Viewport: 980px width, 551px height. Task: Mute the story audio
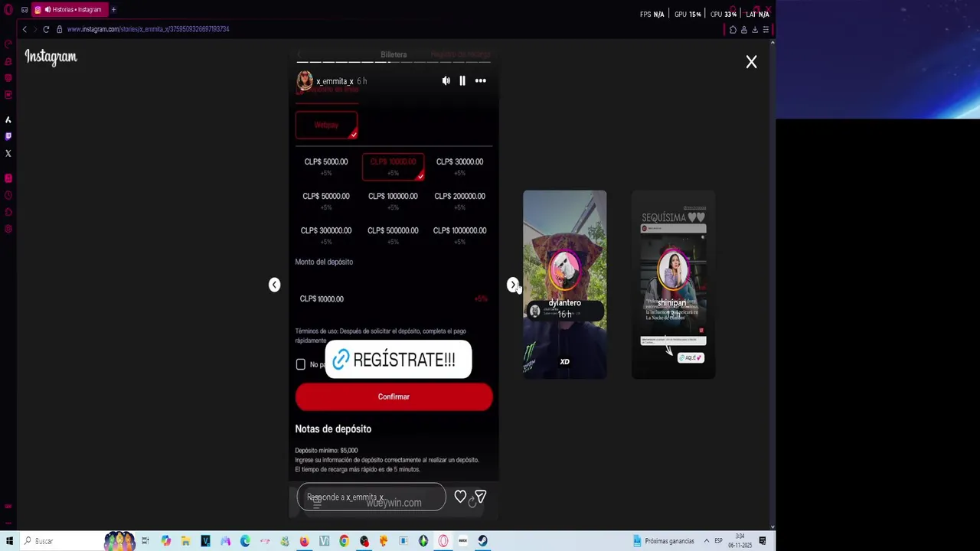point(446,80)
